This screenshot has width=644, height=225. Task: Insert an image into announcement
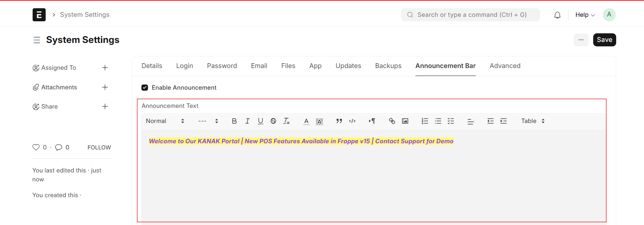(x=405, y=121)
